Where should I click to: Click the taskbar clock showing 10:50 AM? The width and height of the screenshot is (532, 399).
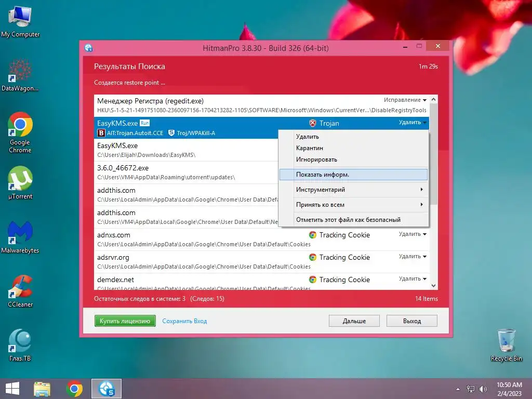509,389
